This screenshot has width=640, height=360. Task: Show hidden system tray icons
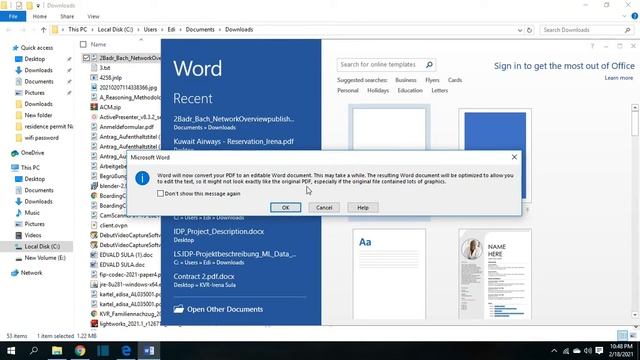(554, 351)
